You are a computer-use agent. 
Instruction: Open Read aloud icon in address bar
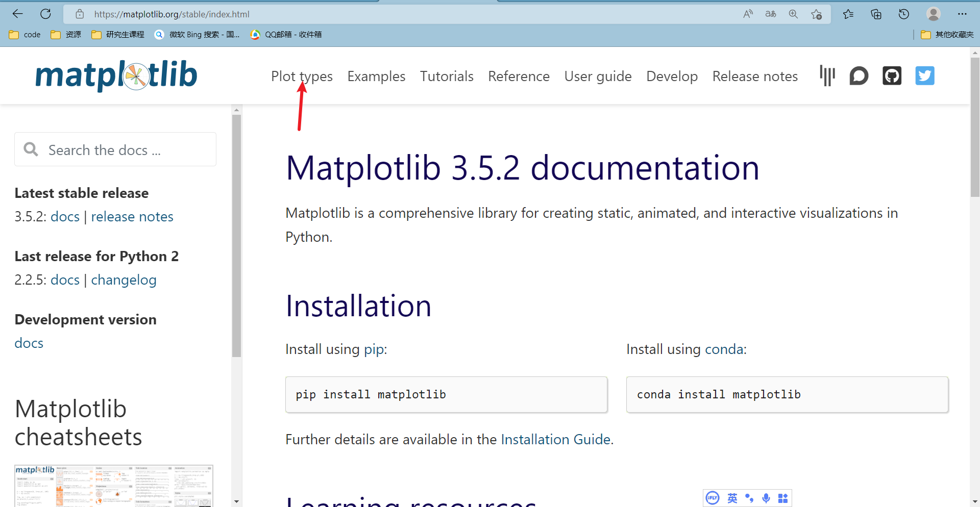[748, 14]
